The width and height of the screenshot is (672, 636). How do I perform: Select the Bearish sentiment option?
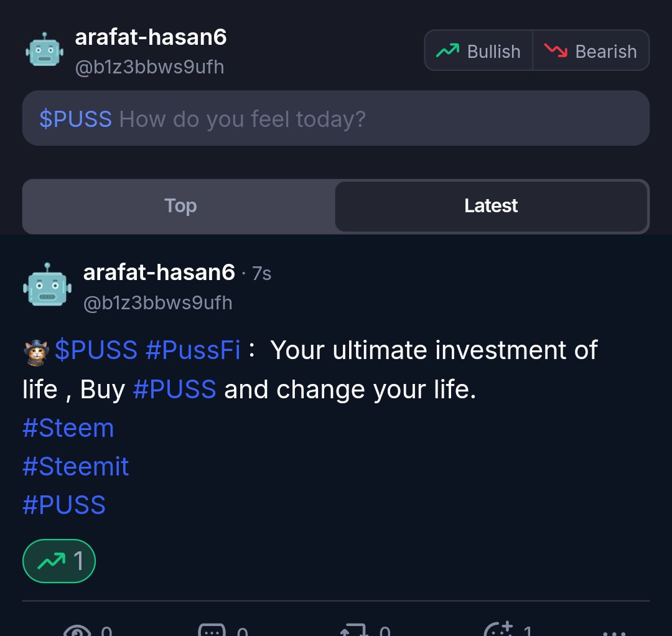[590, 50]
